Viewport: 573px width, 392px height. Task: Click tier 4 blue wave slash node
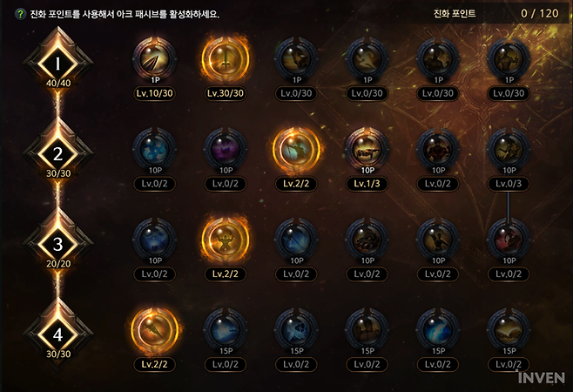pyautogui.click(x=438, y=330)
